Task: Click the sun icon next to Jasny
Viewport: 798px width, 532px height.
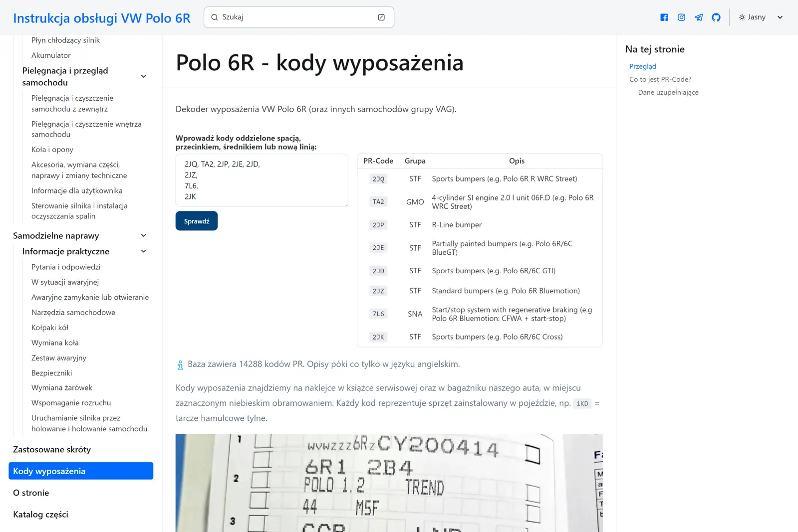Action: point(742,17)
